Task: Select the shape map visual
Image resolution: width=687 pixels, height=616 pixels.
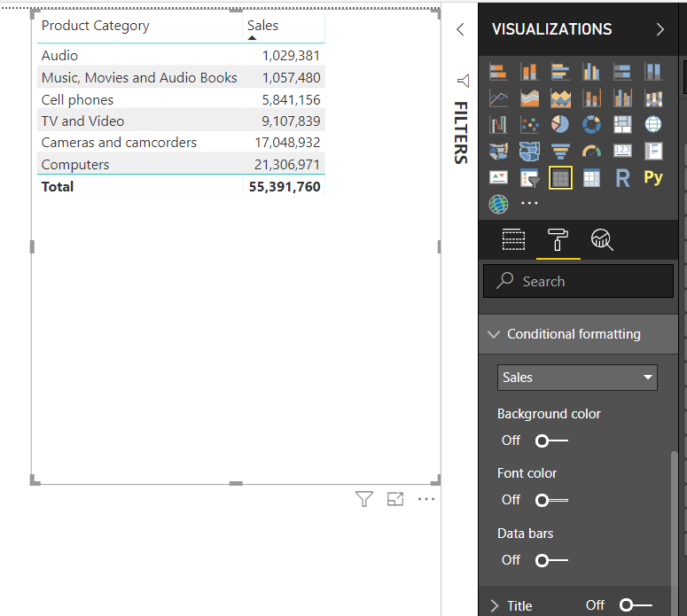Action: [529, 152]
